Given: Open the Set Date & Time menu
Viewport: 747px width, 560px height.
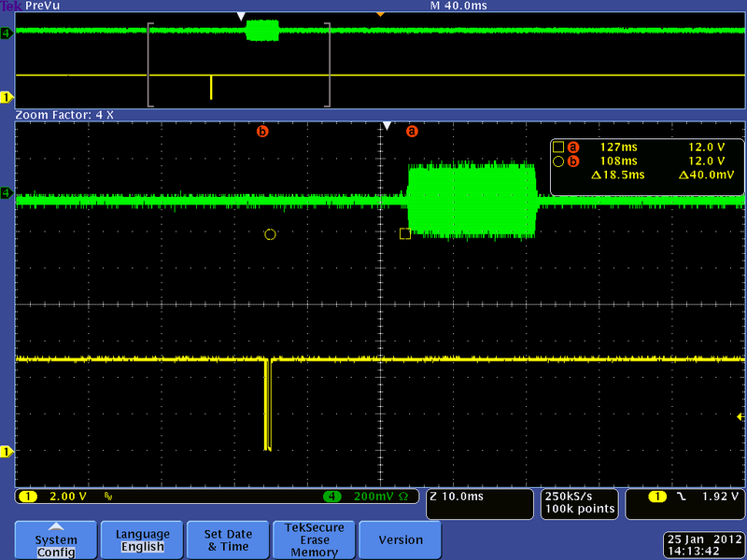Looking at the screenshot, I should click(x=227, y=539).
